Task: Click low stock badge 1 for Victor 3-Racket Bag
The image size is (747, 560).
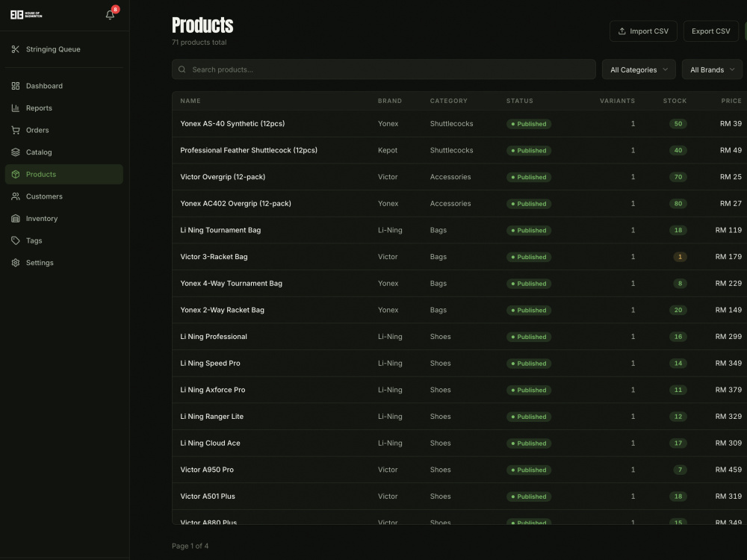Action: click(x=680, y=257)
